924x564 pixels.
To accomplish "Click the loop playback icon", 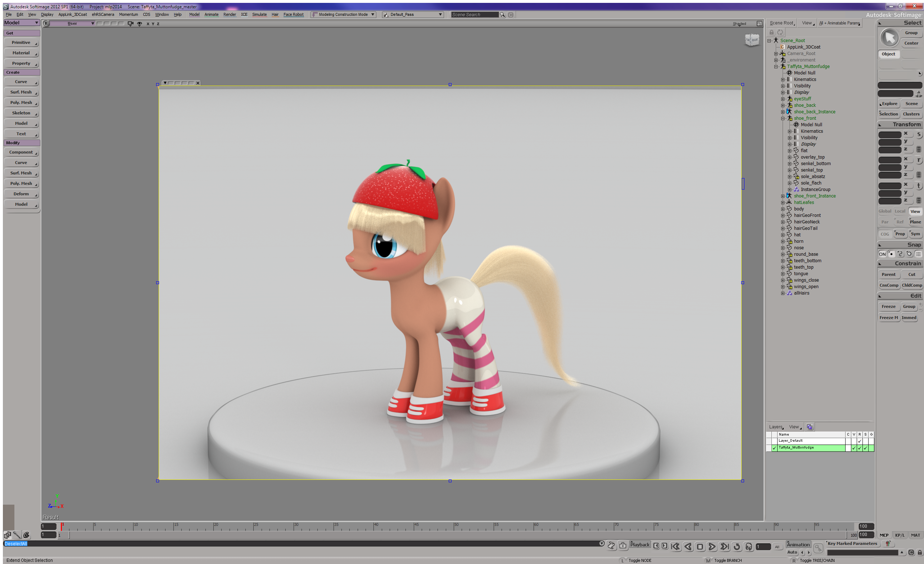I will pos(737,547).
